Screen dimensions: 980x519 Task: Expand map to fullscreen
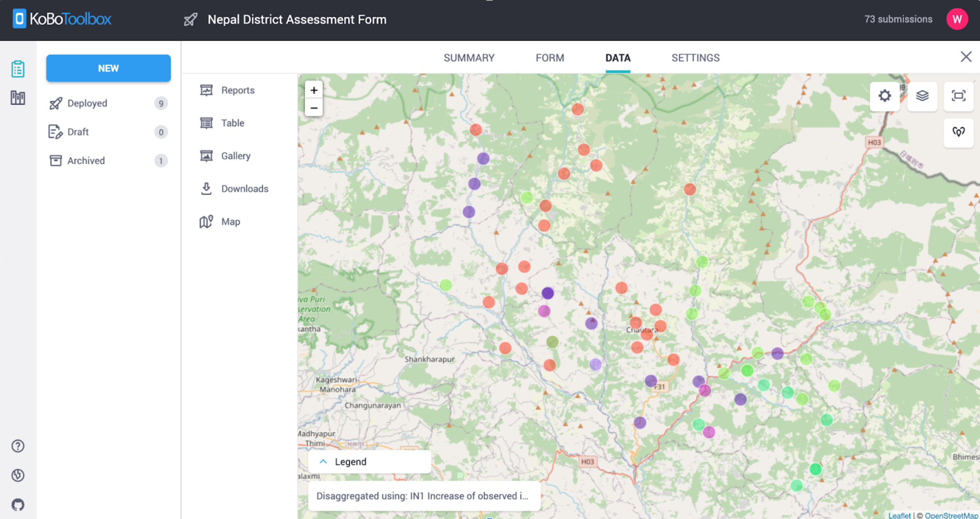pyautogui.click(x=958, y=96)
